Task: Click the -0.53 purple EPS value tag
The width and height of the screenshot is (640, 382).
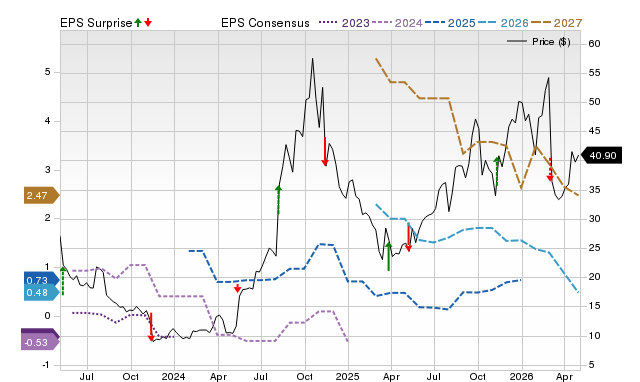Action: [x=40, y=342]
